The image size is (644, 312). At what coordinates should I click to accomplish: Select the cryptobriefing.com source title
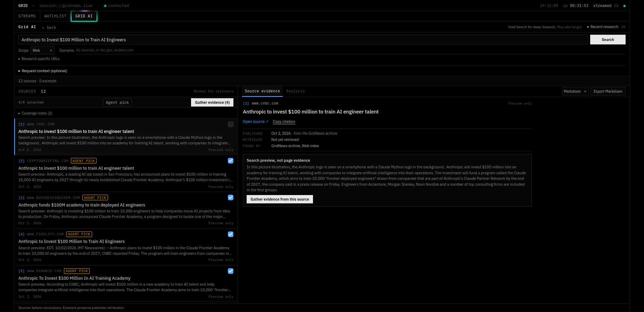click(76, 168)
